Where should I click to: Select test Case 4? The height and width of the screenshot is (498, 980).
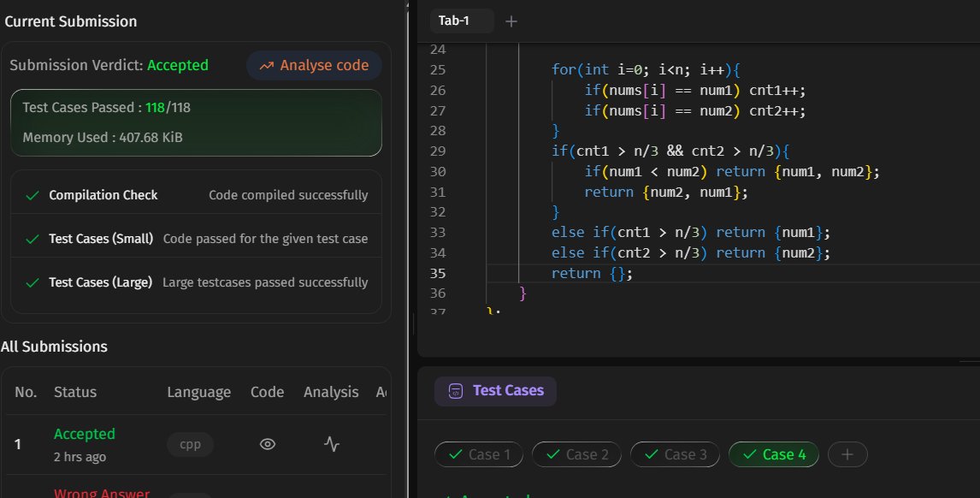tap(773, 455)
